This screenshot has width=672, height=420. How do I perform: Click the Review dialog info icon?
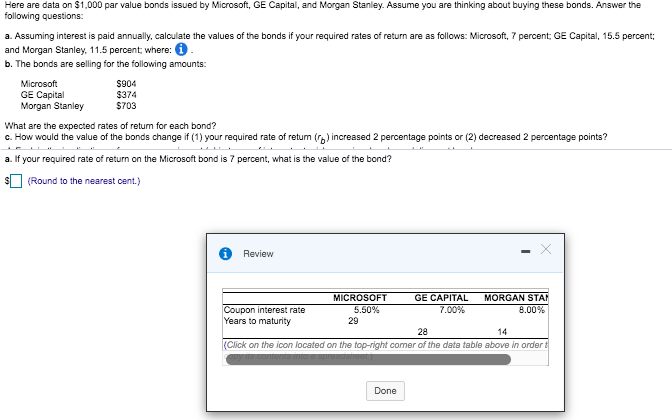click(225, 254)
